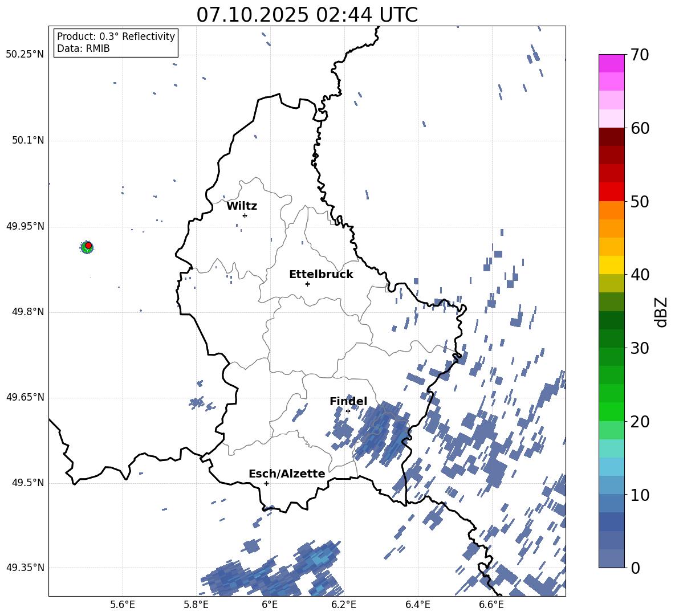The width and height of the screenshot is (675, 616).
Task: Click the Esch/Alzette location cross marker
Action: coord(266,483)
